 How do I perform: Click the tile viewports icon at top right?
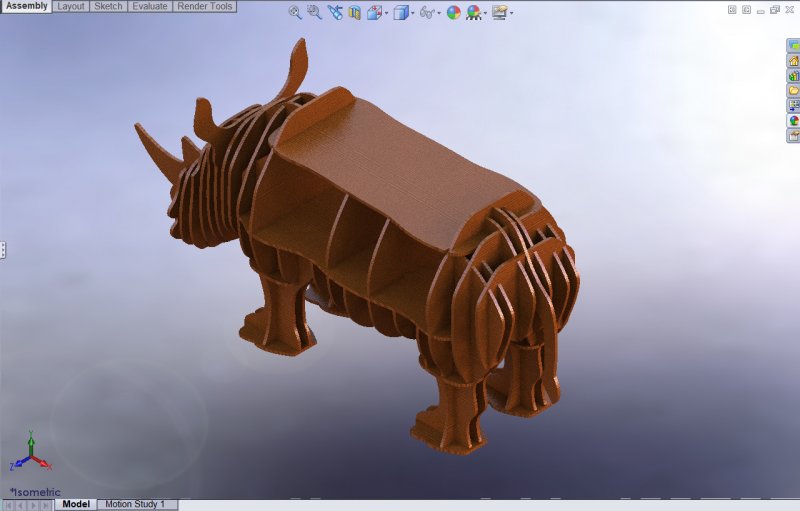click(x=732, y=10)
